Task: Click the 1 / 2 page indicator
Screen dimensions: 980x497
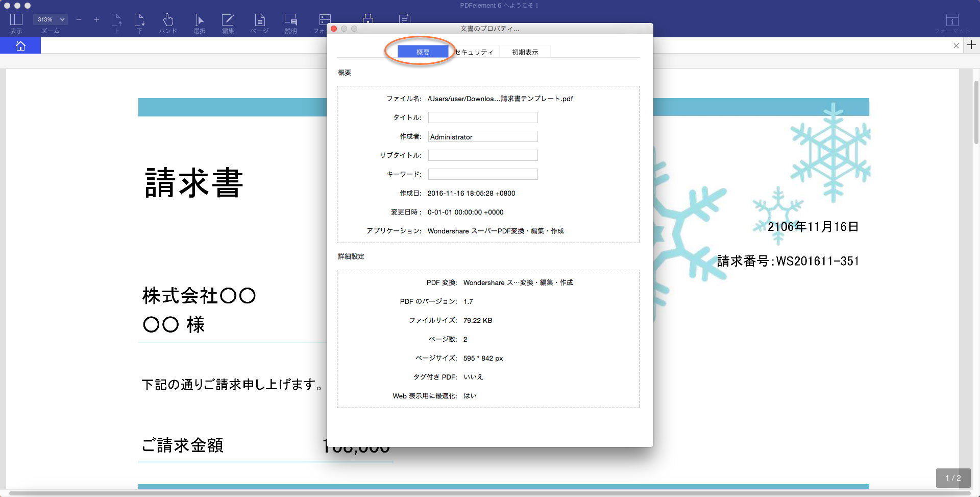Action: pyautogui.click(x=953, y=478)
